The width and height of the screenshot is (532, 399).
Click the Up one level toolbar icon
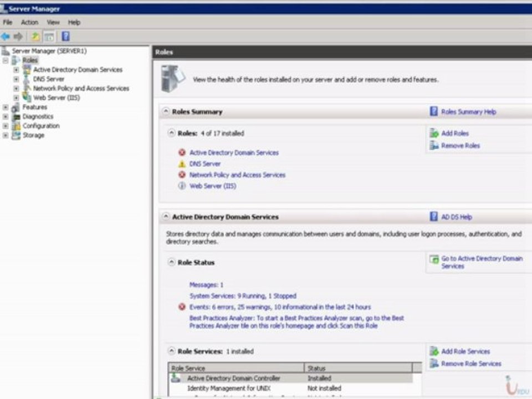pos(35,37)
